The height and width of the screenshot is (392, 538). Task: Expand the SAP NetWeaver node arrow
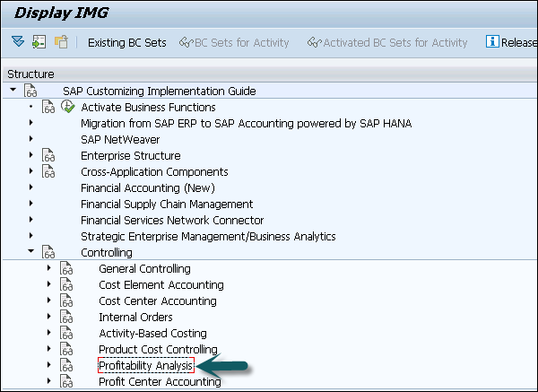pos(30,140)
